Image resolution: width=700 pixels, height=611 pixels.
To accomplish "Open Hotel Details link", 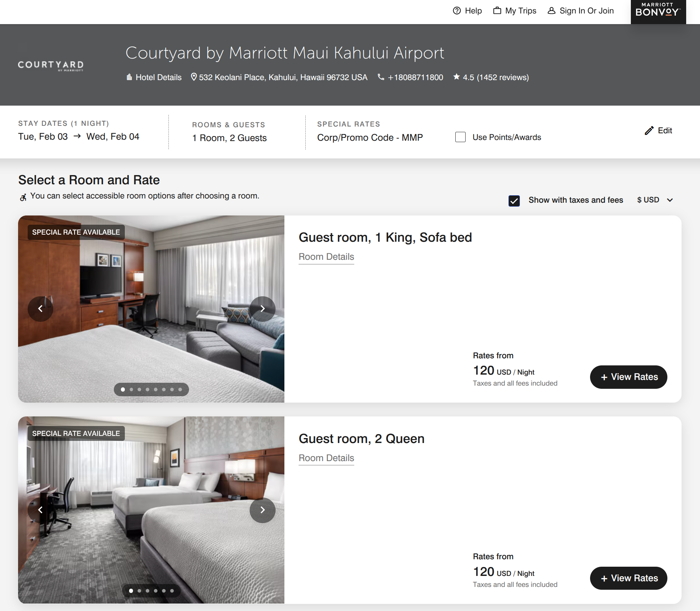I will [x=154, y=77].
